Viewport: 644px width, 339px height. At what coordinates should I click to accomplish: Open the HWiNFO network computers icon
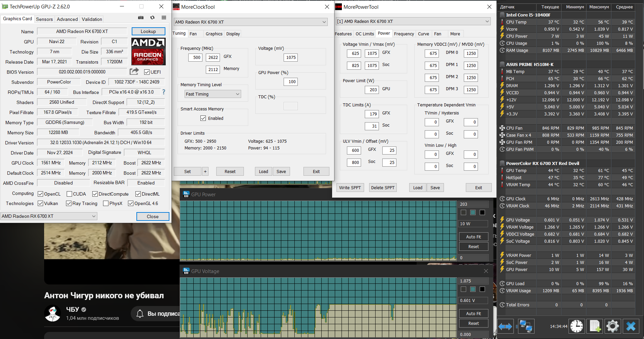tap(526, 326)
